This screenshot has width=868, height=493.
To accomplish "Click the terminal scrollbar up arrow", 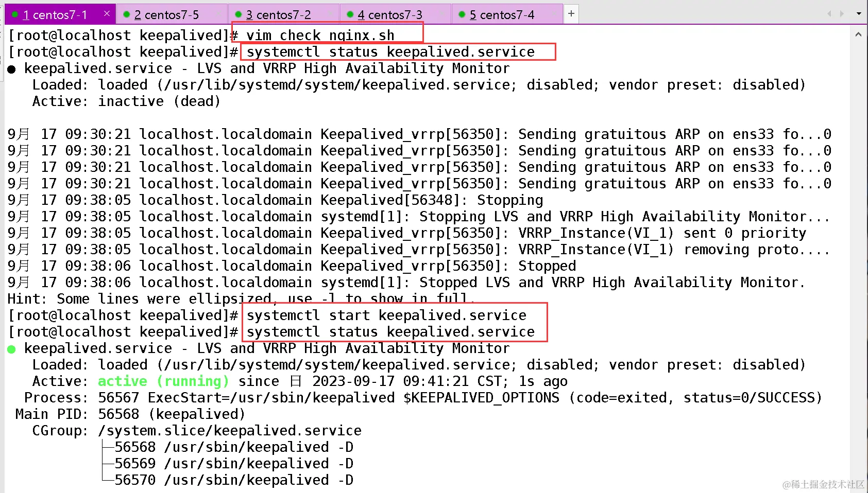I will (858, 34).
